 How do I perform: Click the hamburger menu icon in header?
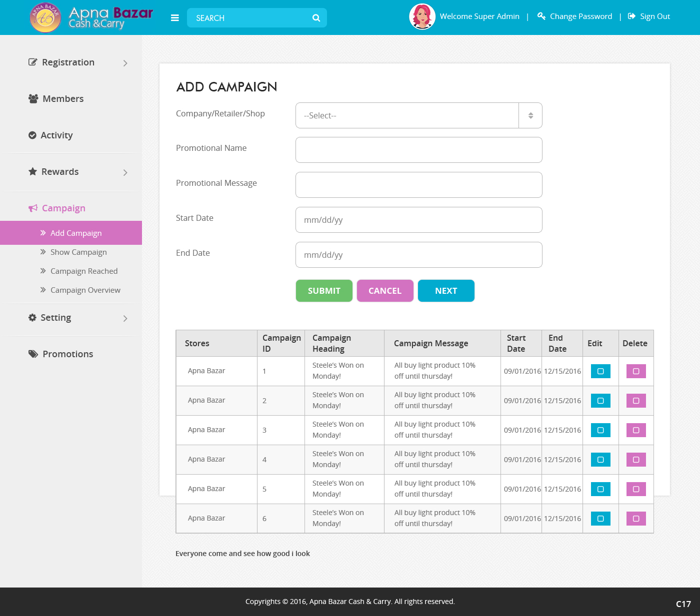coord(175,18)
